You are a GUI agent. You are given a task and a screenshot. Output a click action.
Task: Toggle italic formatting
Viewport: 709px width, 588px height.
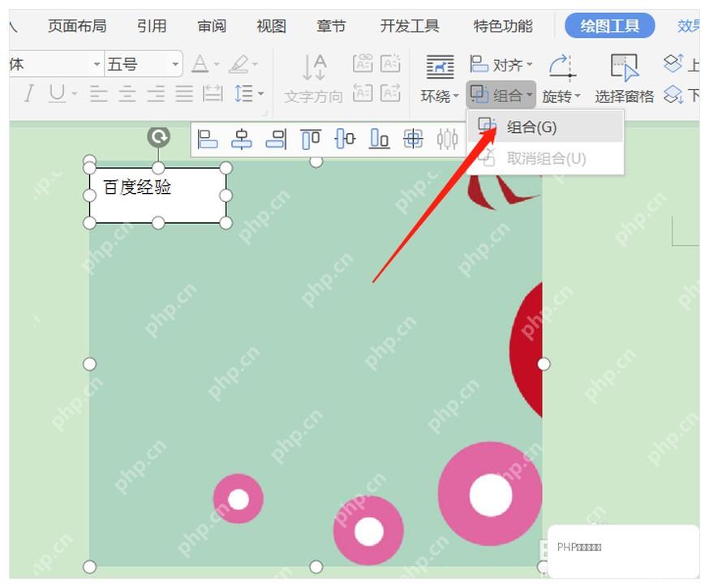(x=29, y=93)
